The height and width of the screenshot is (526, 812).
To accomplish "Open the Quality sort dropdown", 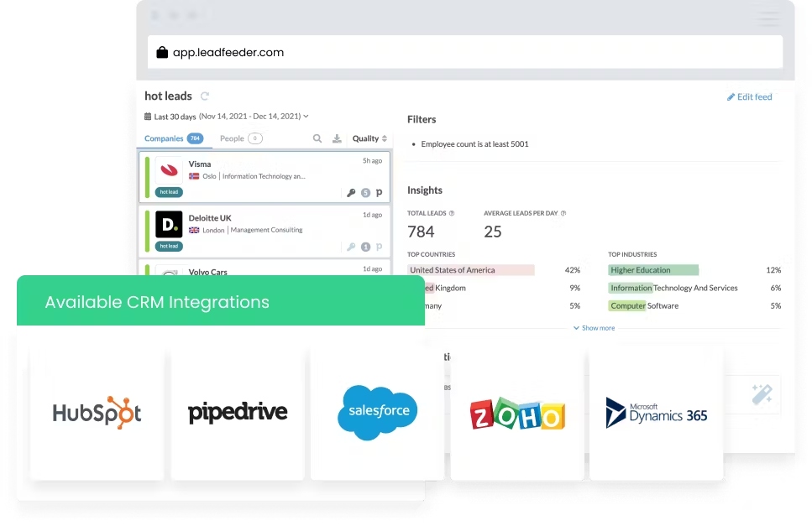I will pyautogui.click(x=369, y=138).
